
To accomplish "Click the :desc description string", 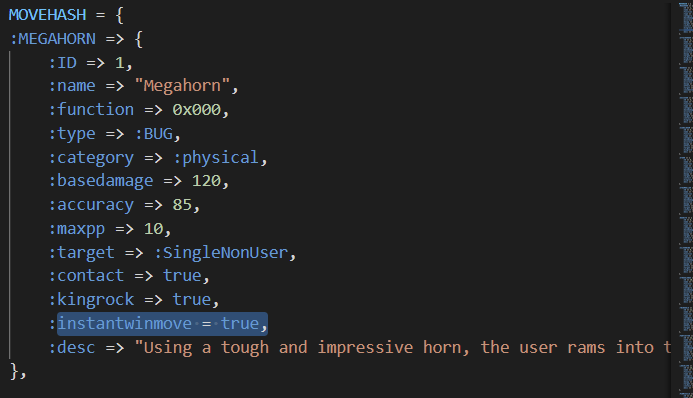I will (402, 347).
